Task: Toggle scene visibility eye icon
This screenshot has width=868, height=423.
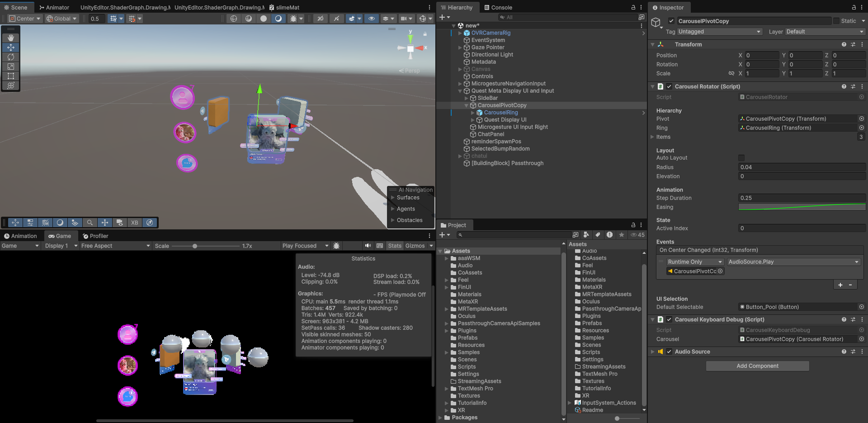Action: [372, 19]
